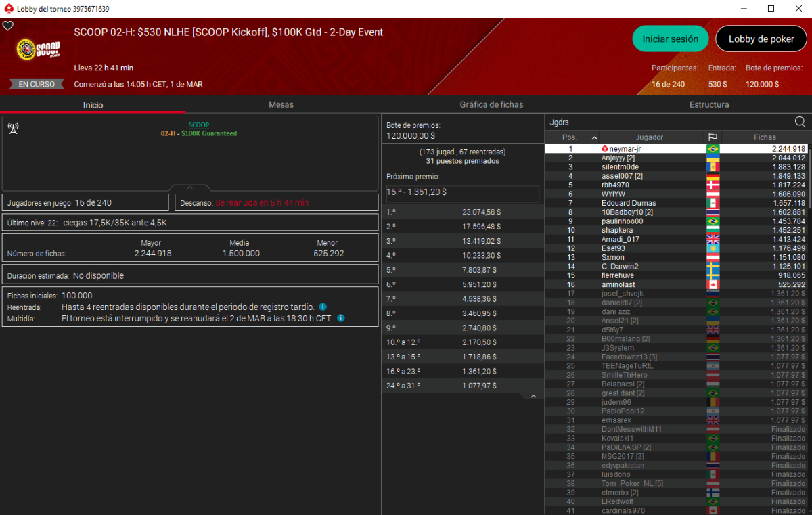
Task: Go to the Estructura tab
Action: [708, 105]
